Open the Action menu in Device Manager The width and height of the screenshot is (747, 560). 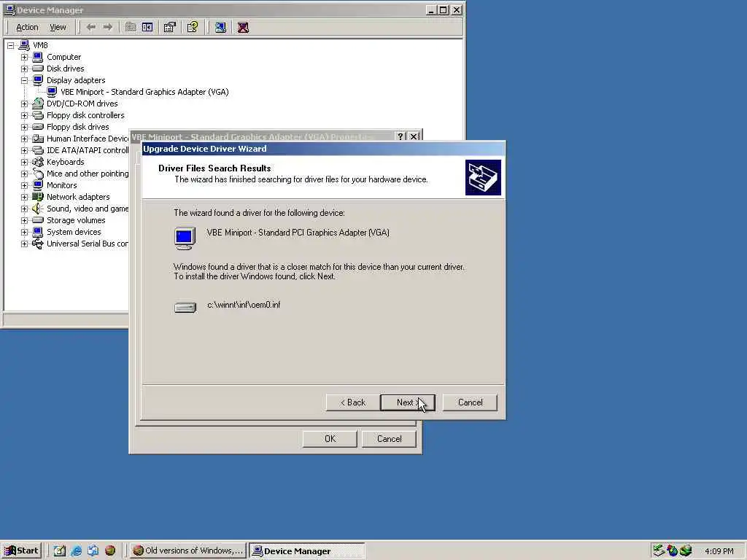pyautogui.click(x=27, y=27)
